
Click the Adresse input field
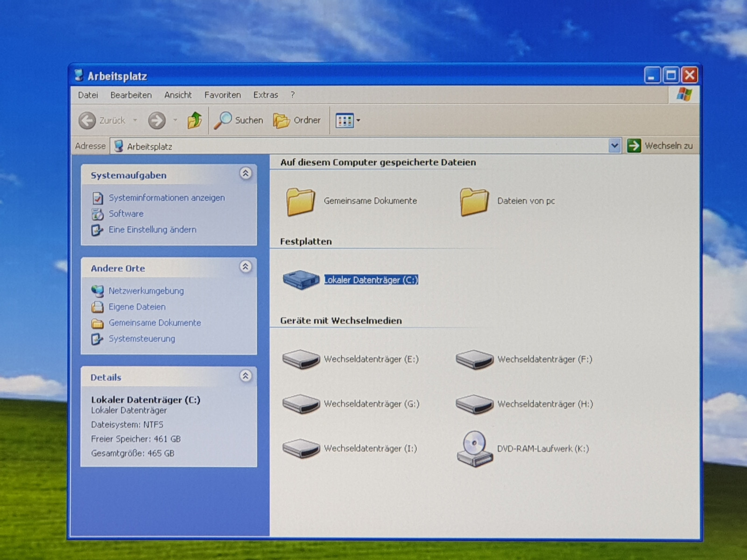[359, 147]
